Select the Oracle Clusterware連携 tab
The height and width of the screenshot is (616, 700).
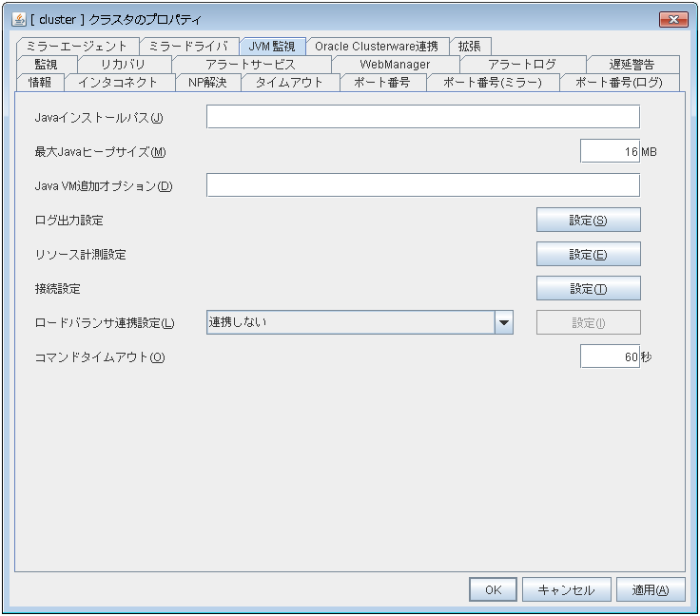tap(377, 47)
